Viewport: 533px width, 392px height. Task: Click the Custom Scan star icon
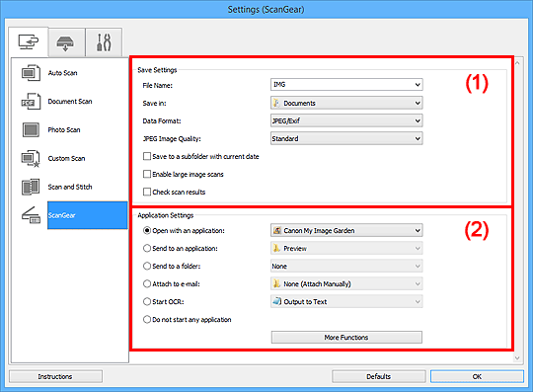click(31, 158)
